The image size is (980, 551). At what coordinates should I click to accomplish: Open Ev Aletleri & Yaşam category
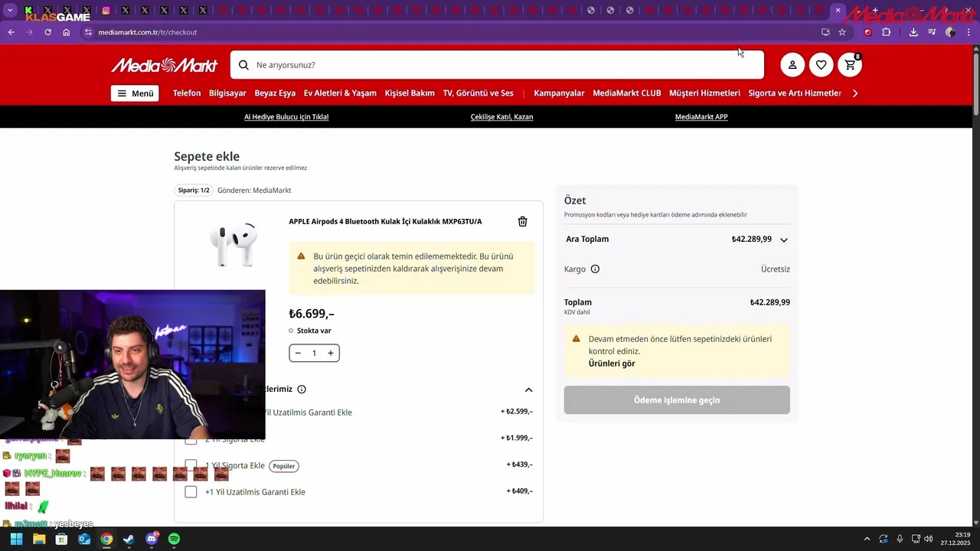click(340, 93)
